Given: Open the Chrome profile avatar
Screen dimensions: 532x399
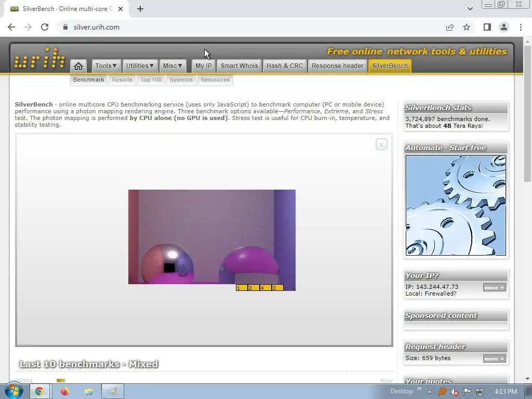Looking at the screenshot, I should 504,27.
